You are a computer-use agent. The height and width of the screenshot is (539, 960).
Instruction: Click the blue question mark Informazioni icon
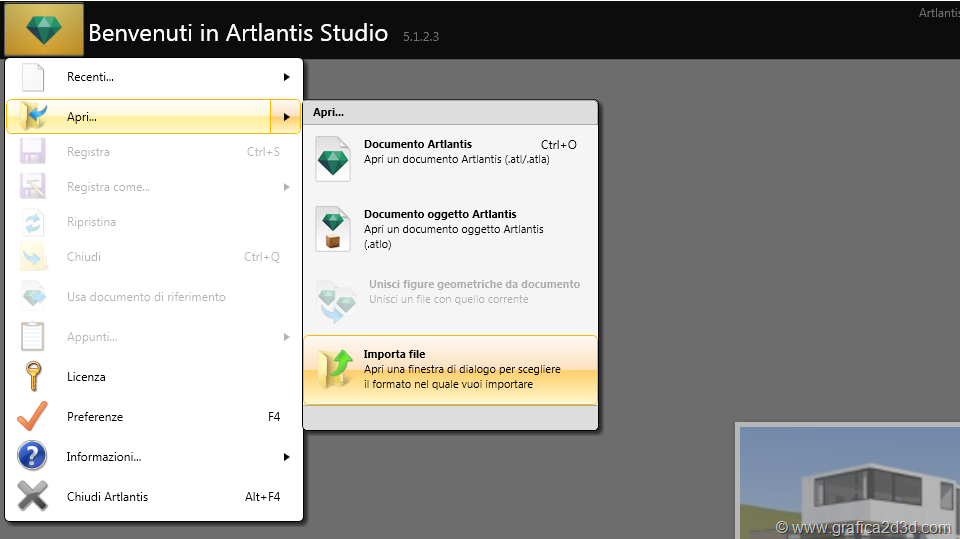(x=33, y=457)
